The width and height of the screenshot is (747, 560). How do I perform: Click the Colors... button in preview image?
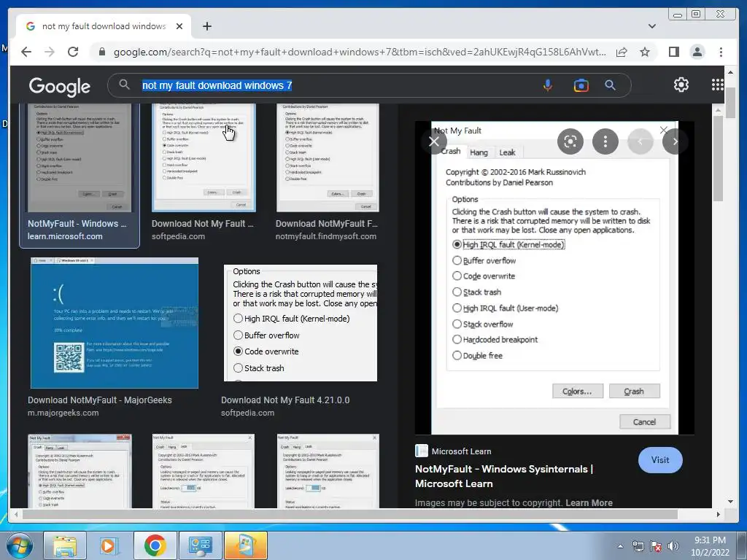pos(578,391)
